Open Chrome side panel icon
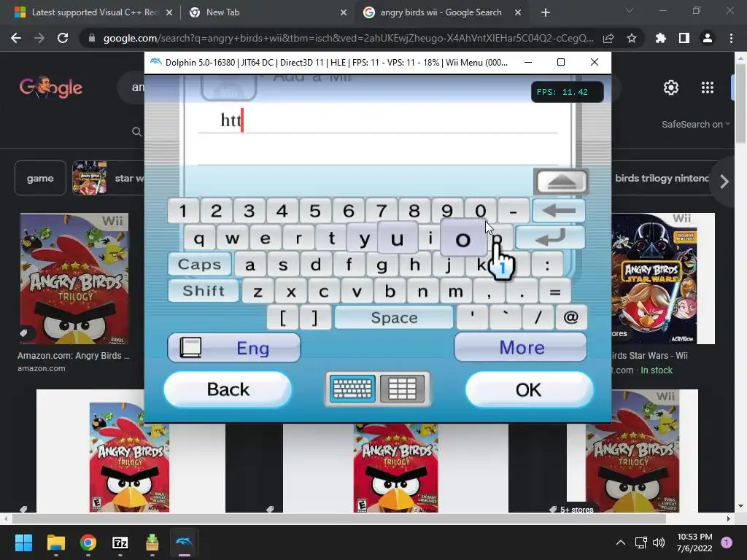This screenshot has height=560, width=747. tap(684, 38)
